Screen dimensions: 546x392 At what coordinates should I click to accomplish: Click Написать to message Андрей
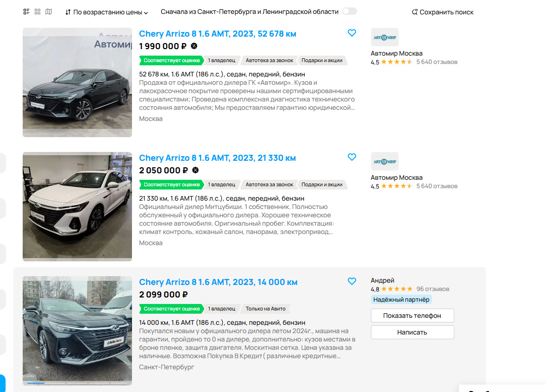tap(412, 332)
